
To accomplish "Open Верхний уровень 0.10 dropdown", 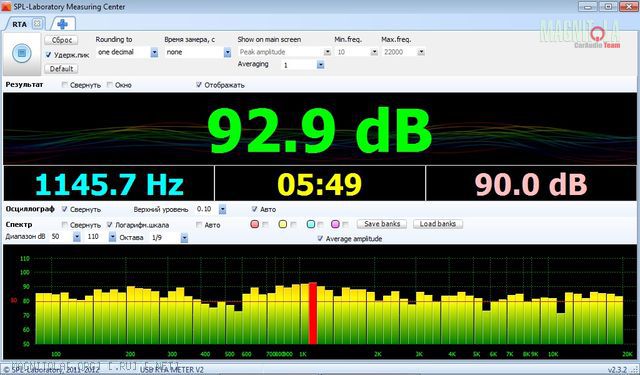I will pyautogui.click(x=222, y=209).
